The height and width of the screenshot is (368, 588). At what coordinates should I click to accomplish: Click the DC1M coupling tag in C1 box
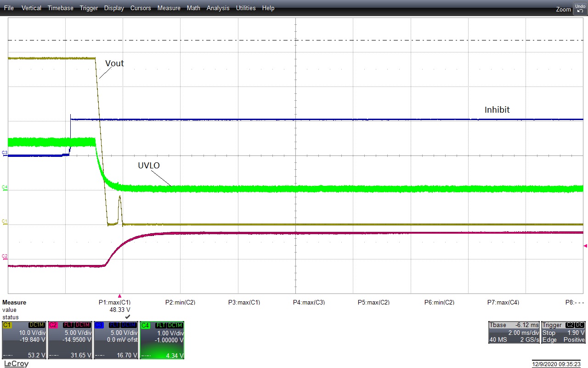tap(36, 325)
